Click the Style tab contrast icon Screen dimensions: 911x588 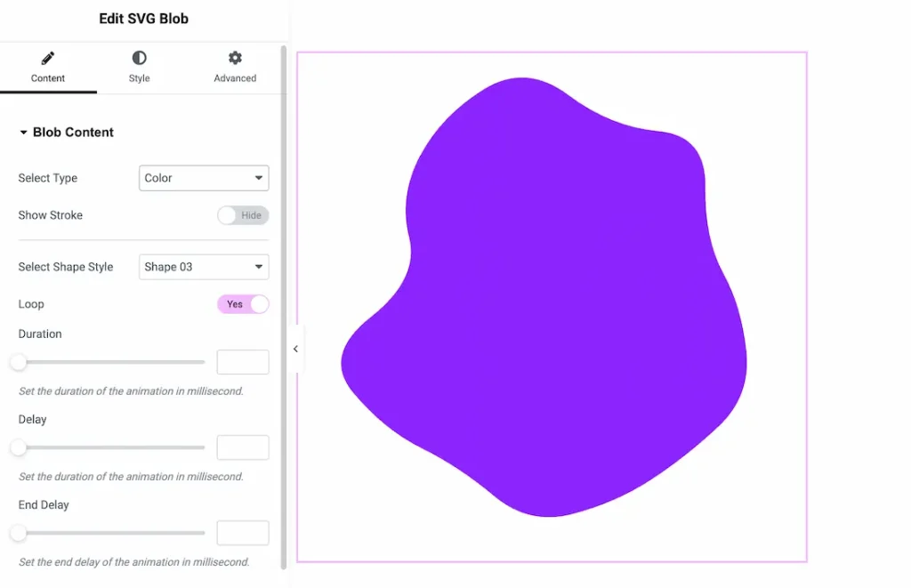click(x=139, y=57)
